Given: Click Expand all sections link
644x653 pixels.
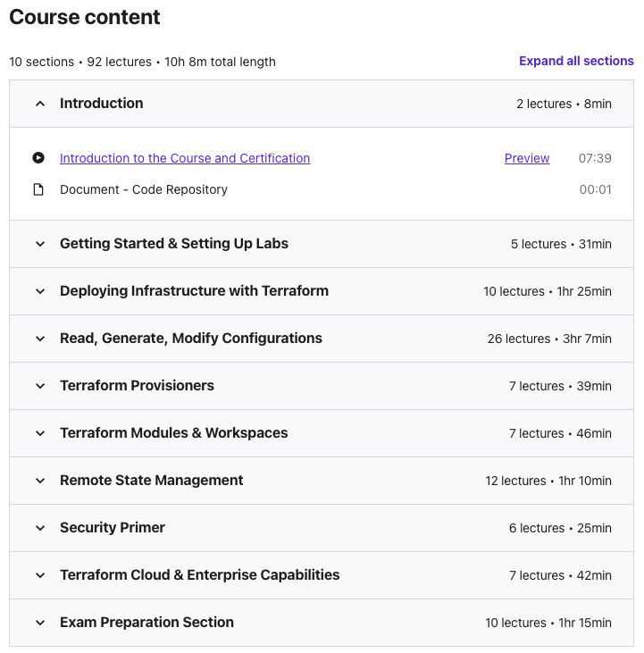Looking at the screenshot, I should pos(576,61).
